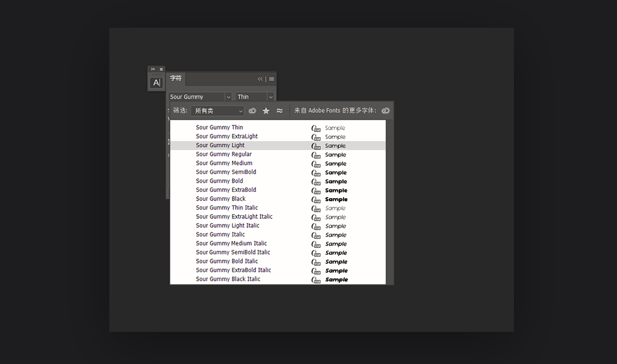Image resolution: width=617 pixels, height=364 pixels.
Task: Expand the collapsed icon dock arrows
Action: [152, 69]
